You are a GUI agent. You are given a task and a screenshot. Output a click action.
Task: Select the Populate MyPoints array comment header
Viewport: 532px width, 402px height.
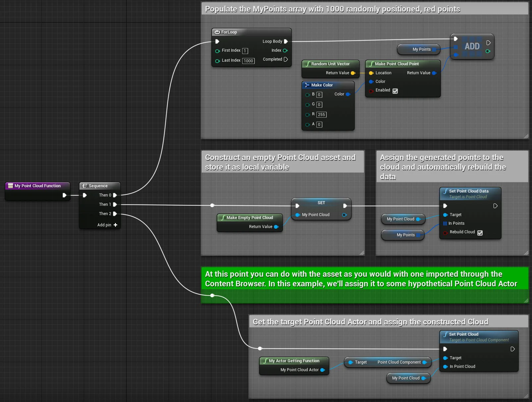(364, 9)
